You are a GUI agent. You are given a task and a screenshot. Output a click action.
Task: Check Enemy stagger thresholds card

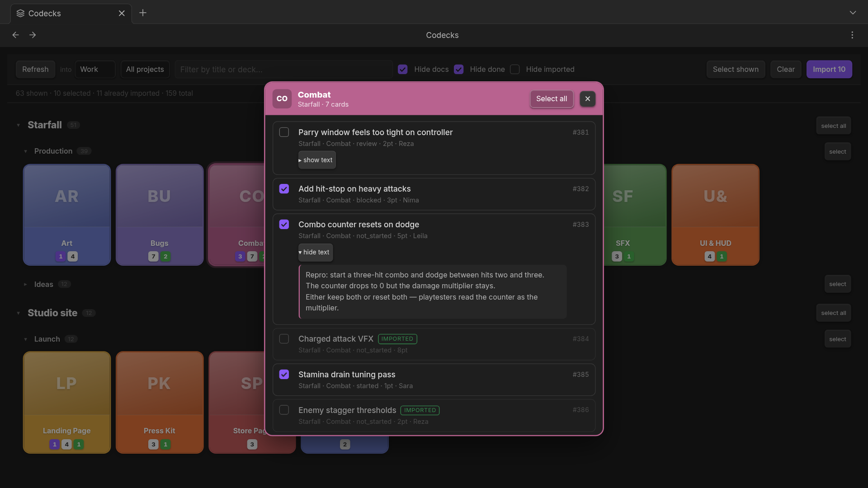pos(284,410)
